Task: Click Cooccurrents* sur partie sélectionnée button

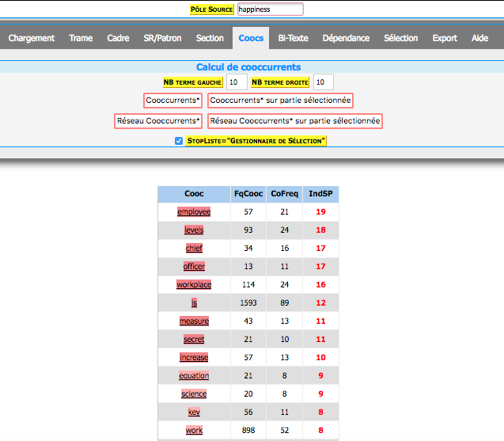Action: tap(280, 101)
